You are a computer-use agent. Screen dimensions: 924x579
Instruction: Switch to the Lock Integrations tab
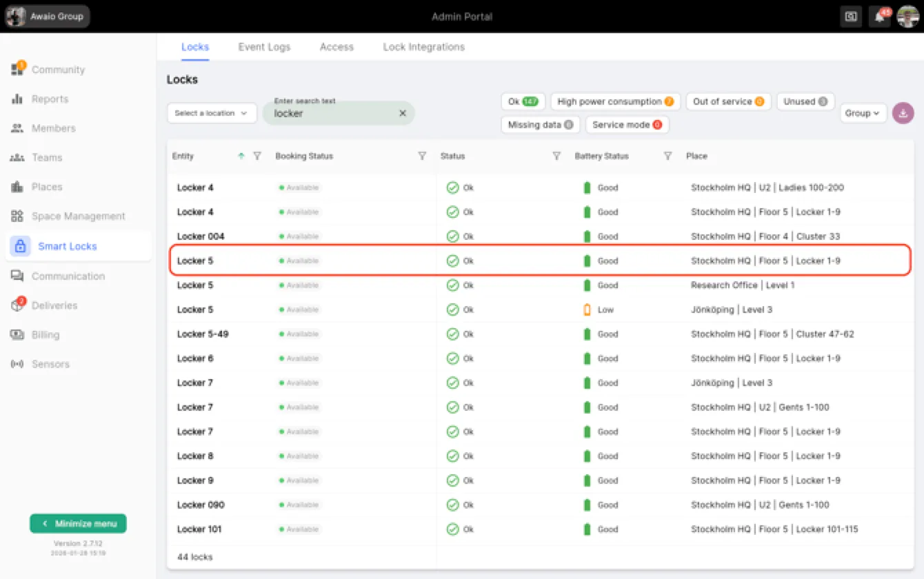point(424,47)
